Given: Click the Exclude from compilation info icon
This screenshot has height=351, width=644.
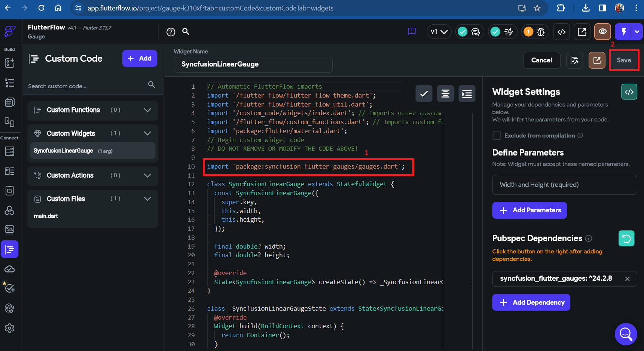Looking at the screenshot, I should click(x=580, y=136).
